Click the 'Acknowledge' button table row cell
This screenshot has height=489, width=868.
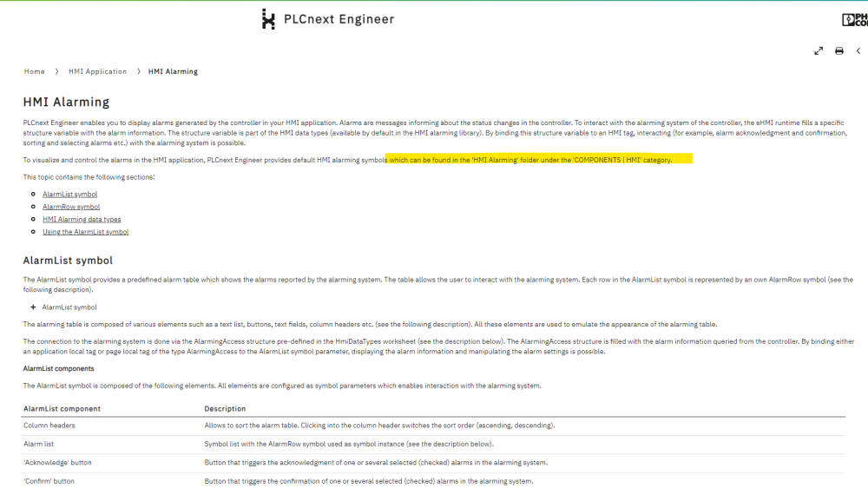(57, 463)
